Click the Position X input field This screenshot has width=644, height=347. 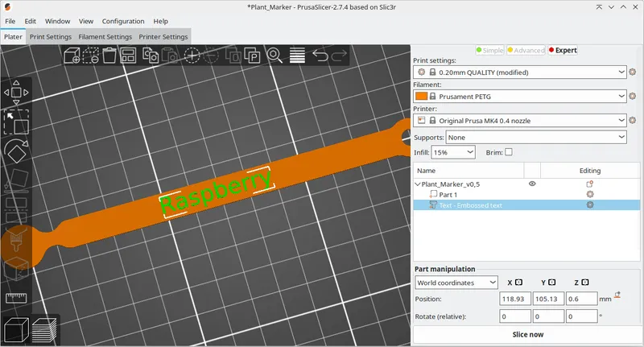coord(515,299)
